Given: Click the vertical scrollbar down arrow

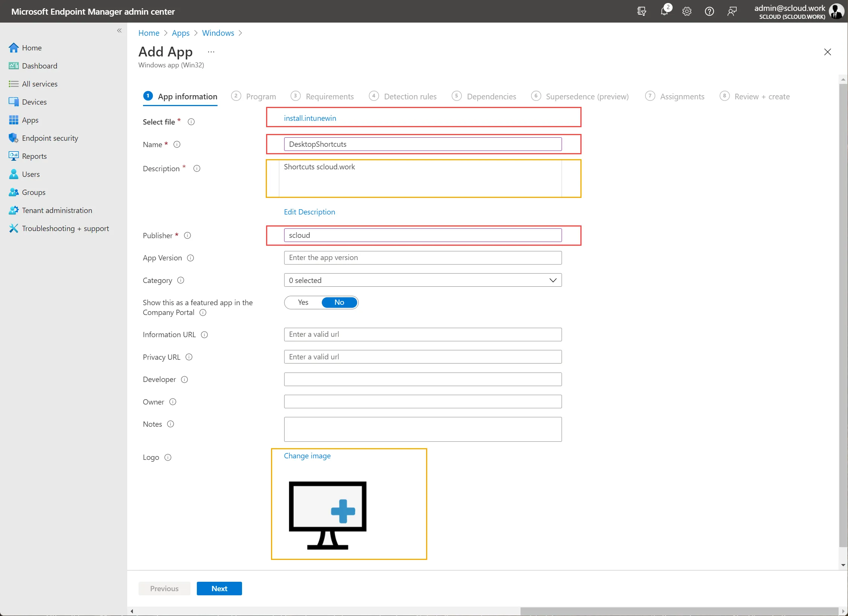Looking at the screenshot, I should [x=843, y=565].
